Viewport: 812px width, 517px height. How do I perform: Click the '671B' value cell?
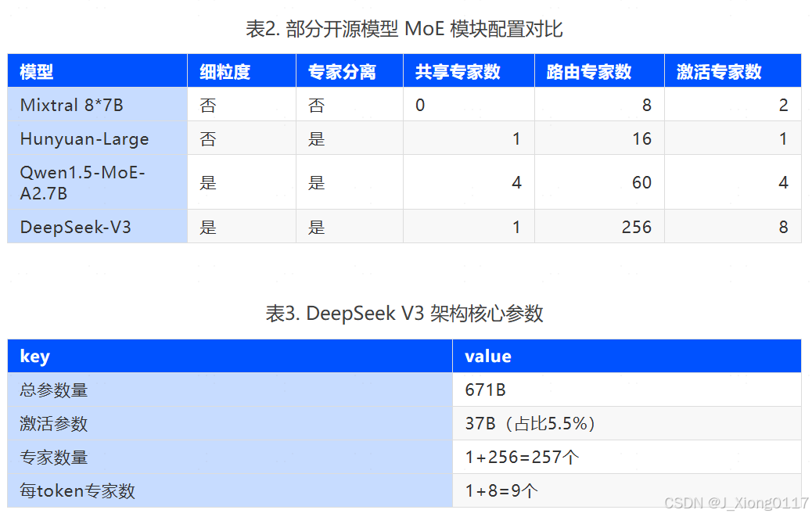coord(627,390)
